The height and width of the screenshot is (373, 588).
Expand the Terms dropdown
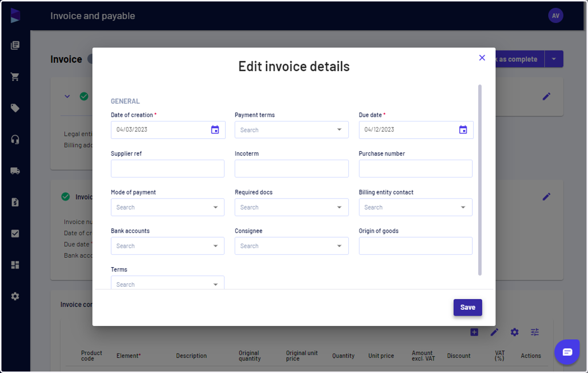pyautogui.click(x=215, y=284)
